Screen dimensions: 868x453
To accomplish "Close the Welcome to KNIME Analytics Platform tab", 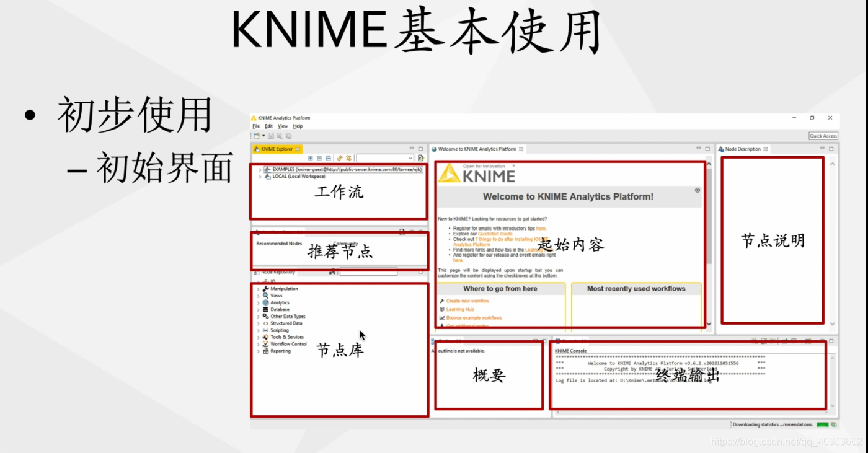I will pyautogui.click(x=521, y=149).
